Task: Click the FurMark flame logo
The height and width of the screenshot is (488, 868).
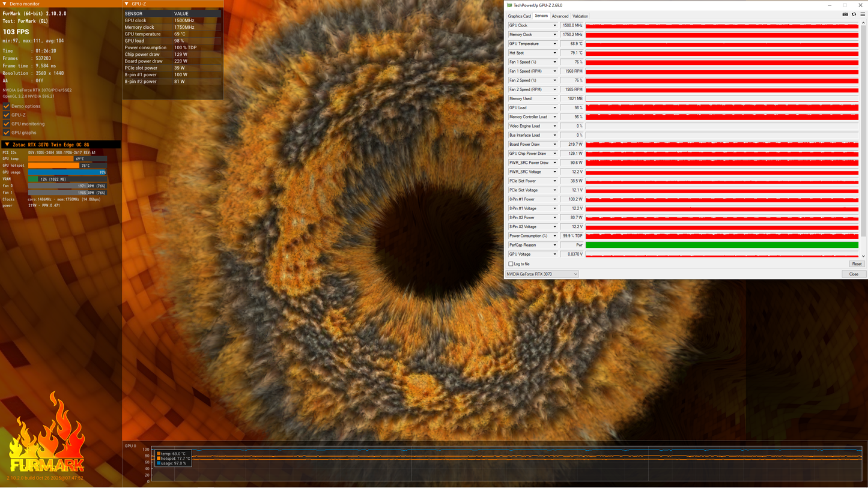Action: click(x=46, y=432)
